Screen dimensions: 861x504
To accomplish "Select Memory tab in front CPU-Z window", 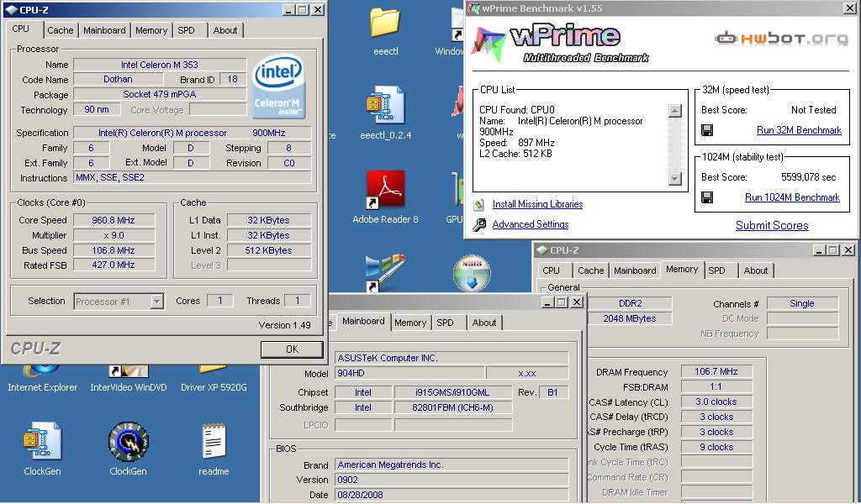I will tap(151, 30).
